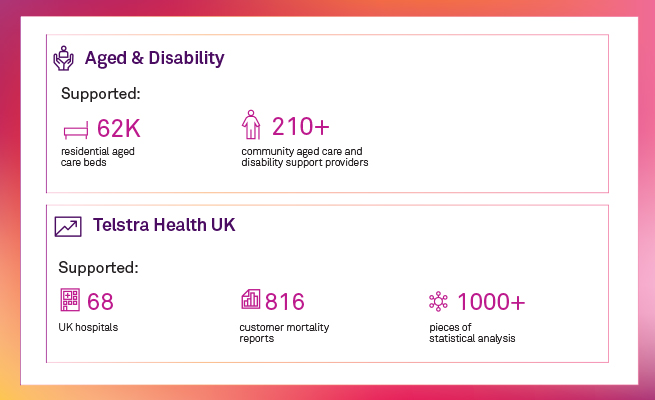Click the 62K statistic number
This screenshot has width=655, height=400.
[119, 128]
